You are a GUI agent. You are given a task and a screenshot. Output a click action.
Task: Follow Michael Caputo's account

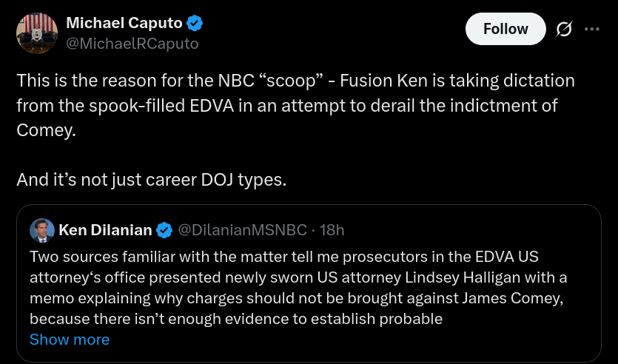pos(506,29)
